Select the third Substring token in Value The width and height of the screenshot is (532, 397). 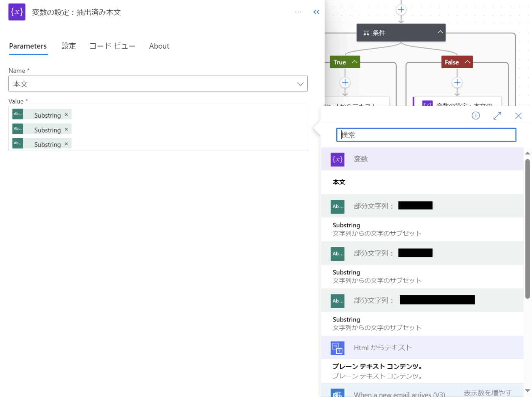point(42,144)
